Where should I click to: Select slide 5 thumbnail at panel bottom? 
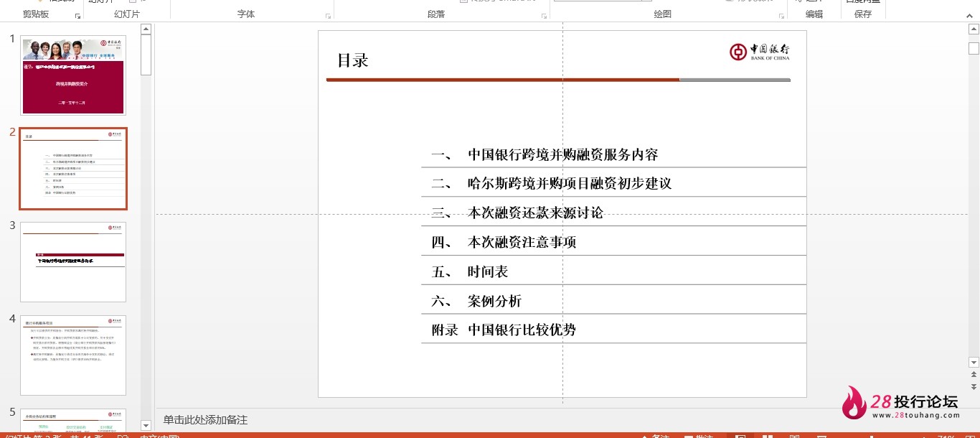tap(73, 420)
